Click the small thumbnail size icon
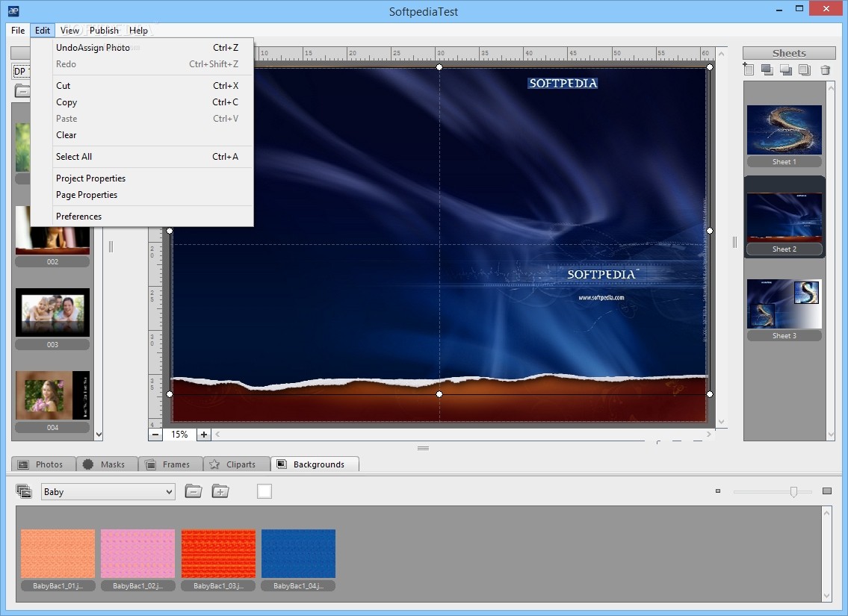This screenshot has height=616, width=848. tap(718, 491)
